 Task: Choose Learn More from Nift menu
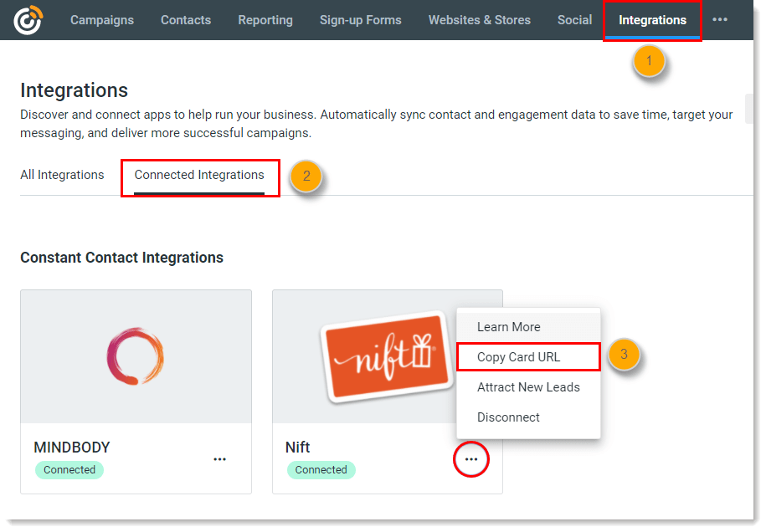528,327
